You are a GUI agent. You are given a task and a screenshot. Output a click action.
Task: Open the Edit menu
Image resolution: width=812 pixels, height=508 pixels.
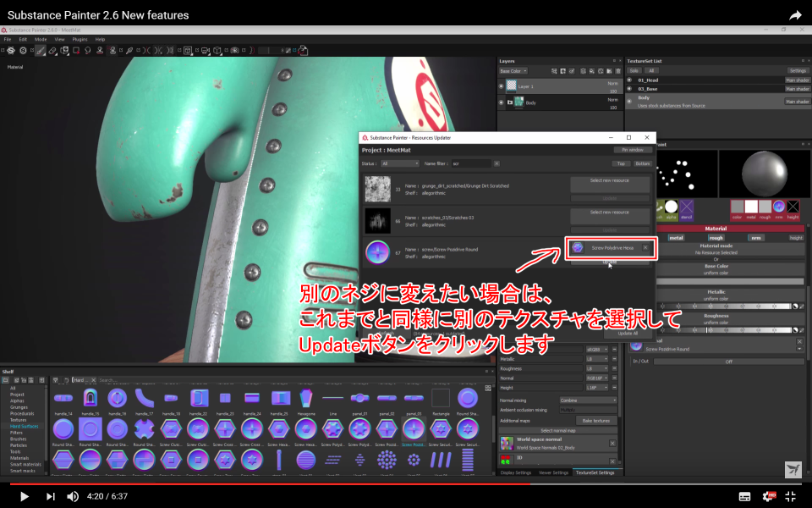click(x=23, y=40)
